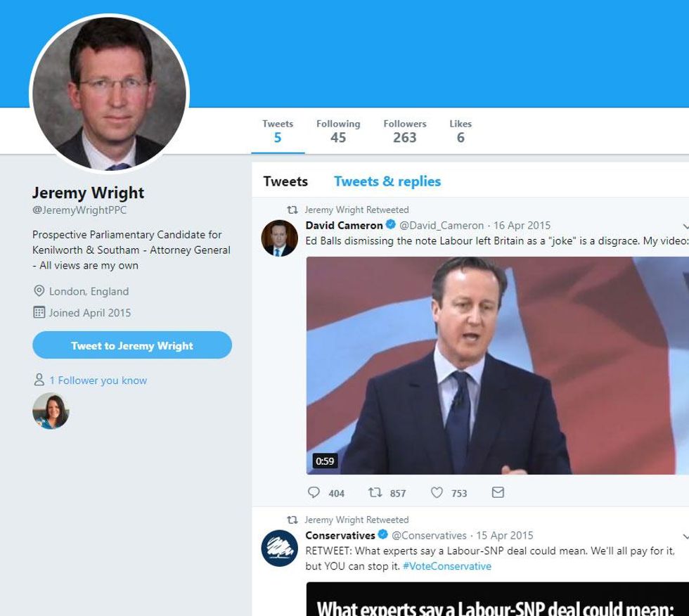
Task: Click the verified badge next to David Cameron
Action: pos(390,225)
